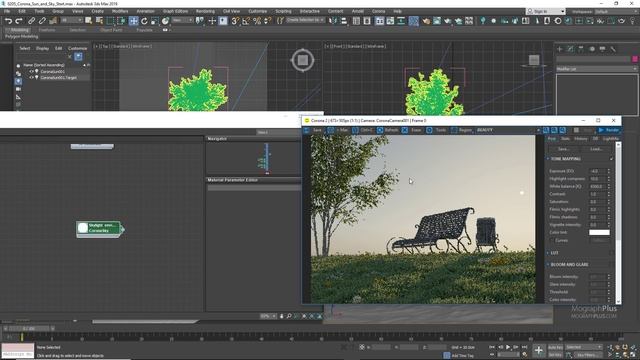Open the Rendering menu
640x360 pixels.
[205, 11]
